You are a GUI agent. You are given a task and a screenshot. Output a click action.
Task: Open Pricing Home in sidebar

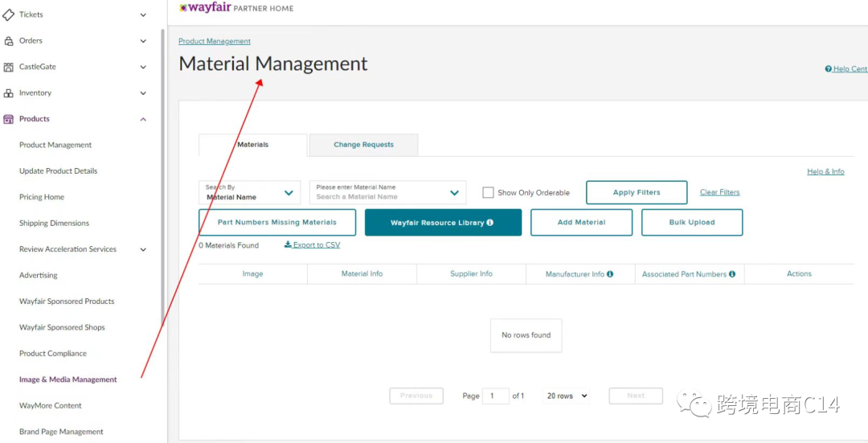coord(42,197)
